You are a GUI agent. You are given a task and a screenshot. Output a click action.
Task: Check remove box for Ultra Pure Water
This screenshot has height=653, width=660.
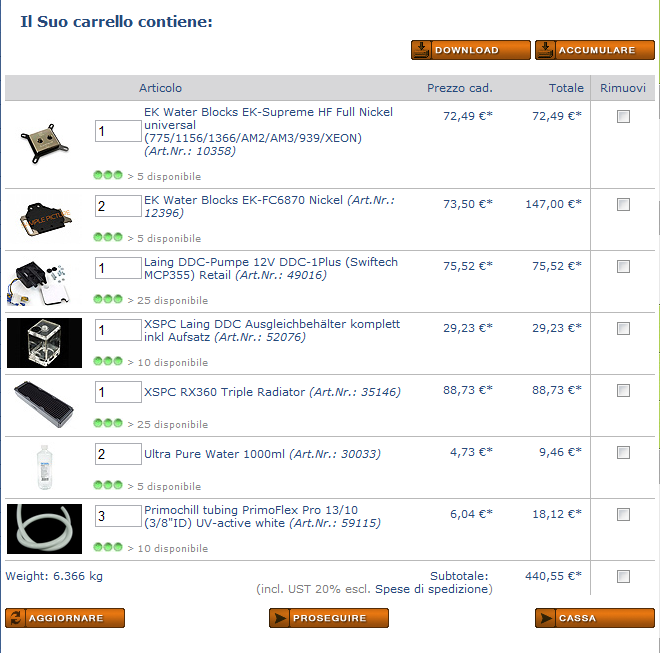pyautogui.click(x=623, y=453)
